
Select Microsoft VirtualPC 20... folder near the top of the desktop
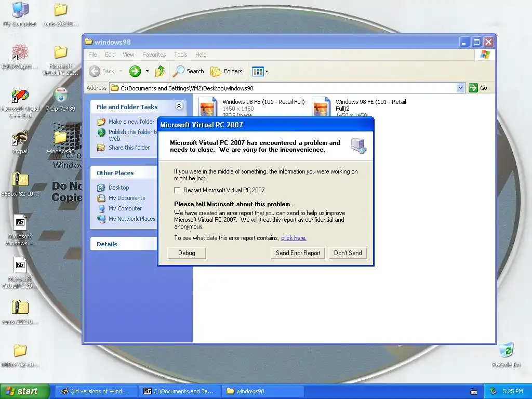[60, 60]
